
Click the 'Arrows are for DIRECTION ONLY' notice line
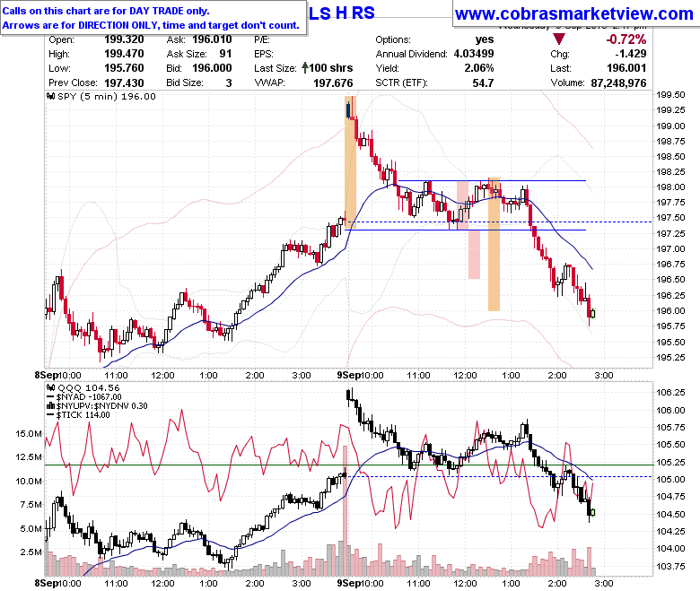[151, 25]
